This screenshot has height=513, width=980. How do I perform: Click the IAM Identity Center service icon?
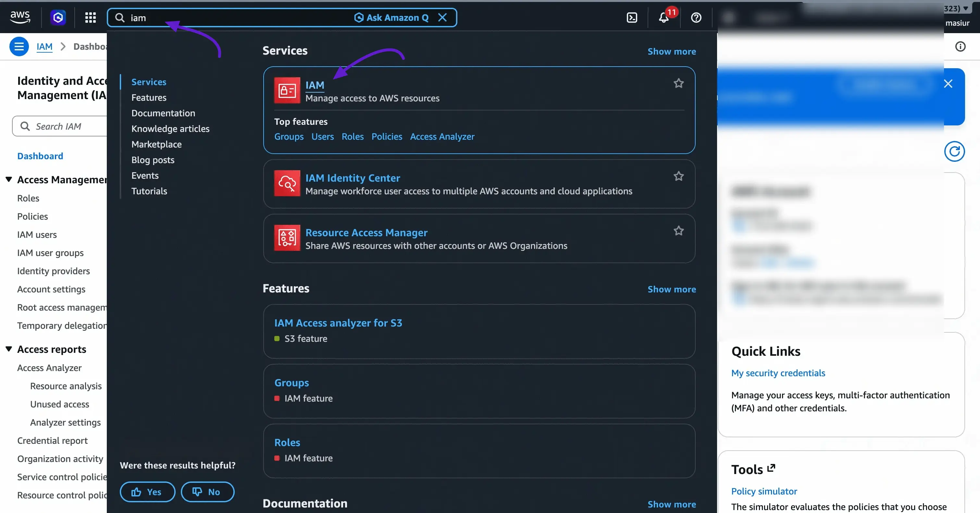click(287, 183)
